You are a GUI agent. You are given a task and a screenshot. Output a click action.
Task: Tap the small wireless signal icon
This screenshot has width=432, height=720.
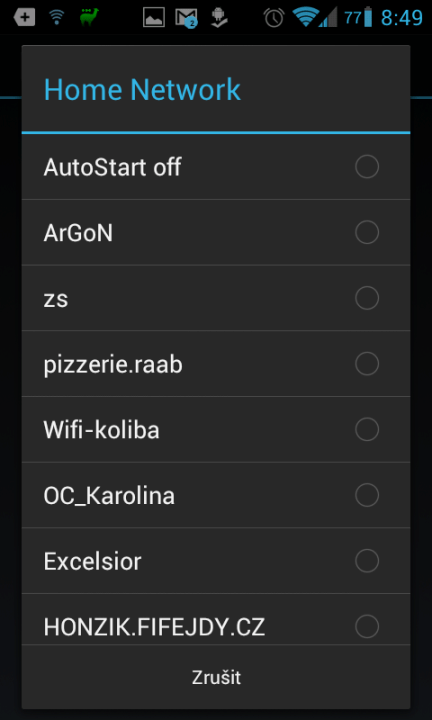(x=56, y=17)
